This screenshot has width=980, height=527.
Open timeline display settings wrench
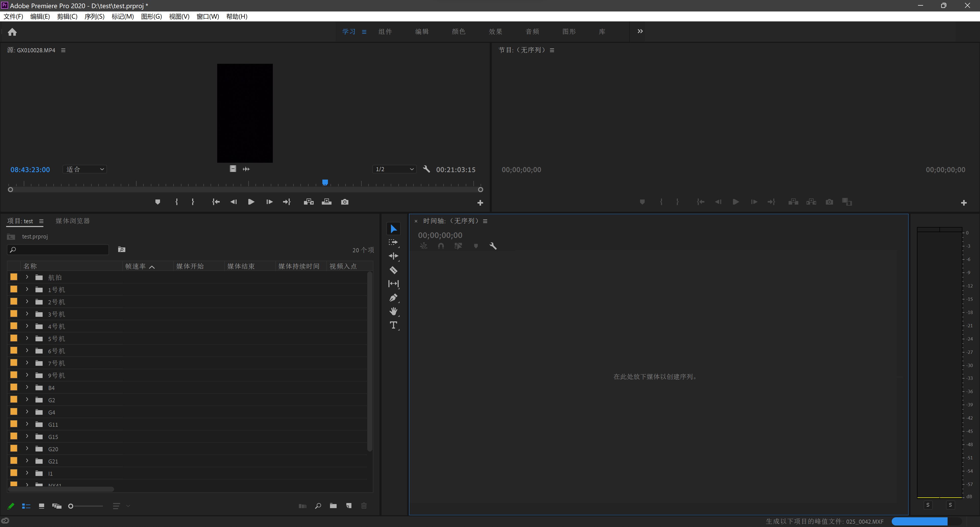493,246
